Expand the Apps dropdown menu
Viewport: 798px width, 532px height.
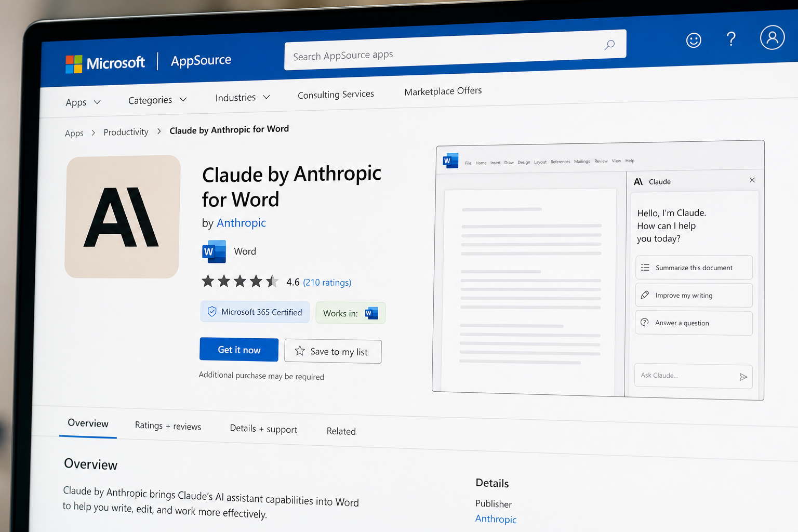tap(83, 102)
